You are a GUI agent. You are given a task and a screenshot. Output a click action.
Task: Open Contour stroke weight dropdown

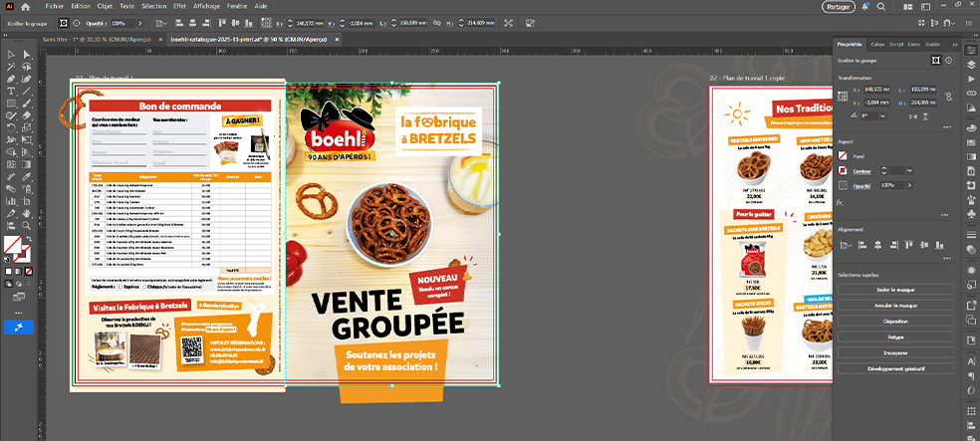pos(910,170)
